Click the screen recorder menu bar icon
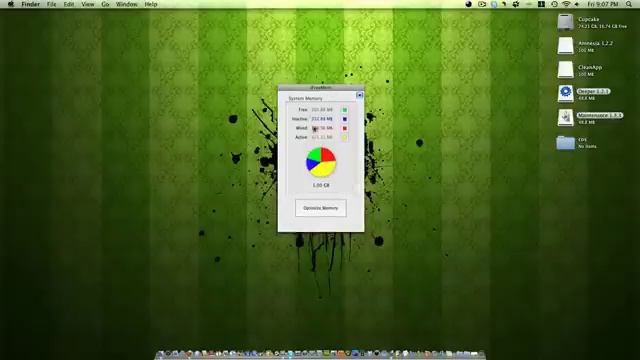This screenshot has height=360, width=640. (482, 4)
